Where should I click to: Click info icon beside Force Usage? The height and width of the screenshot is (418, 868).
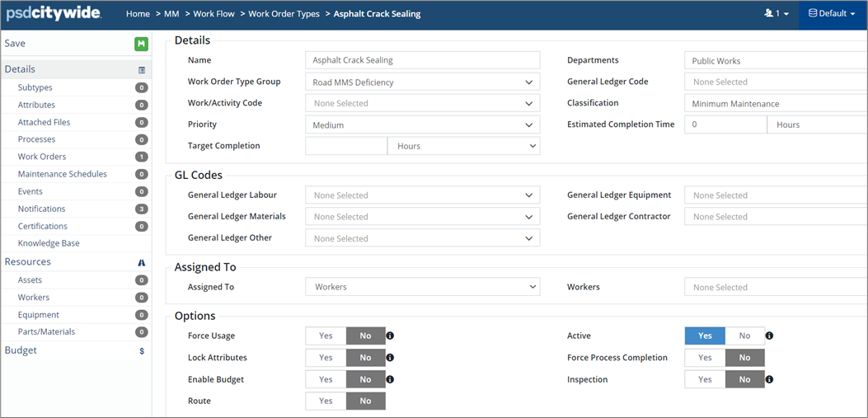391,336
